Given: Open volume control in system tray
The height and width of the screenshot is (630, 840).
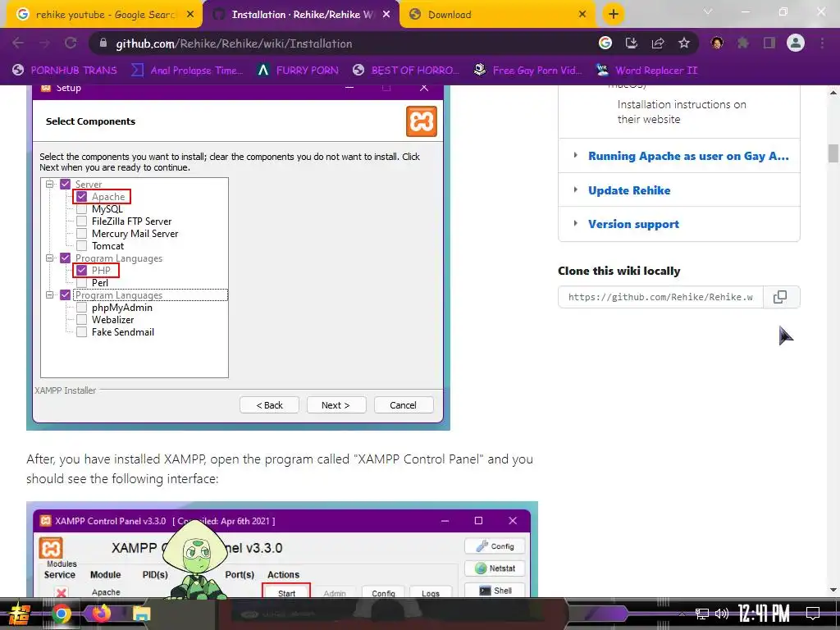Looking at the screenshot, I should (722, 614).
